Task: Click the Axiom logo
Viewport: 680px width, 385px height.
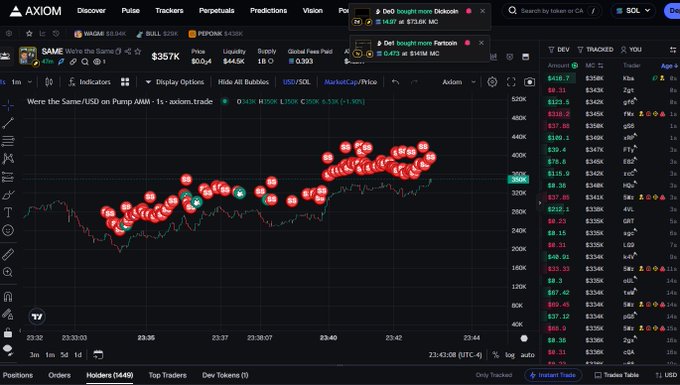Action: tap(36, 11)
